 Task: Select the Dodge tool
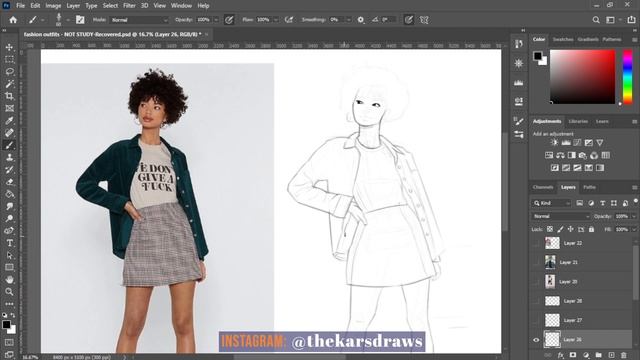(9, 219)
